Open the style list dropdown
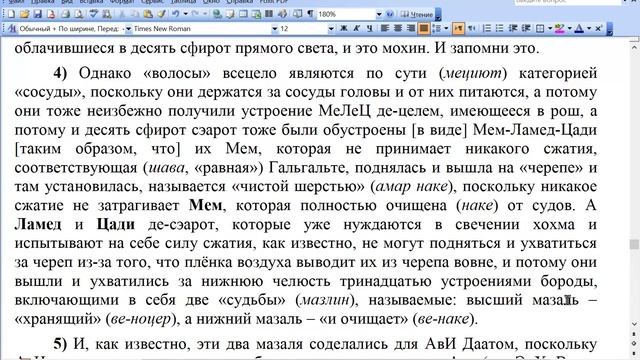Image resolution: width=640 pixels, height=360 pixels. click(128, 29)
